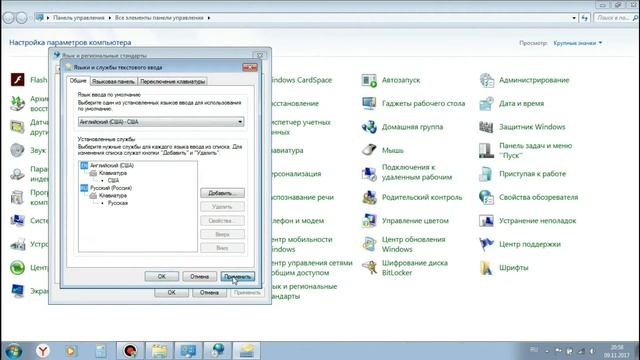Click Отмена in the text services dialog

click(x=200, y=276)
